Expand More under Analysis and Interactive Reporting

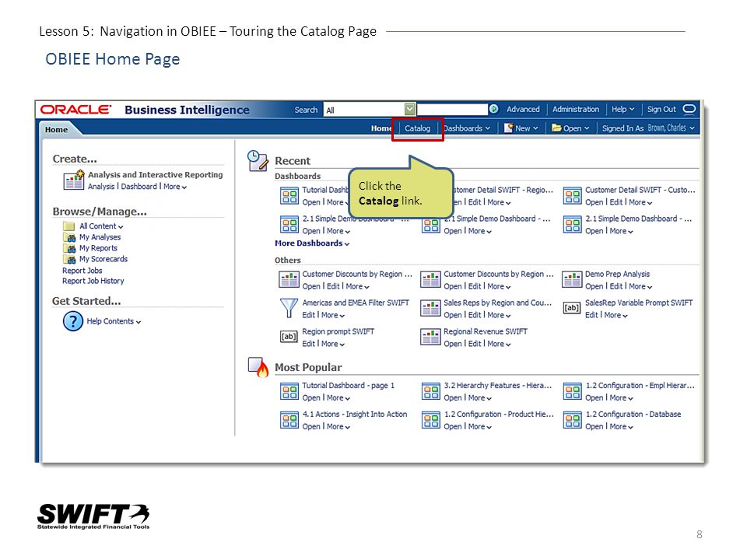coord(175,187)
